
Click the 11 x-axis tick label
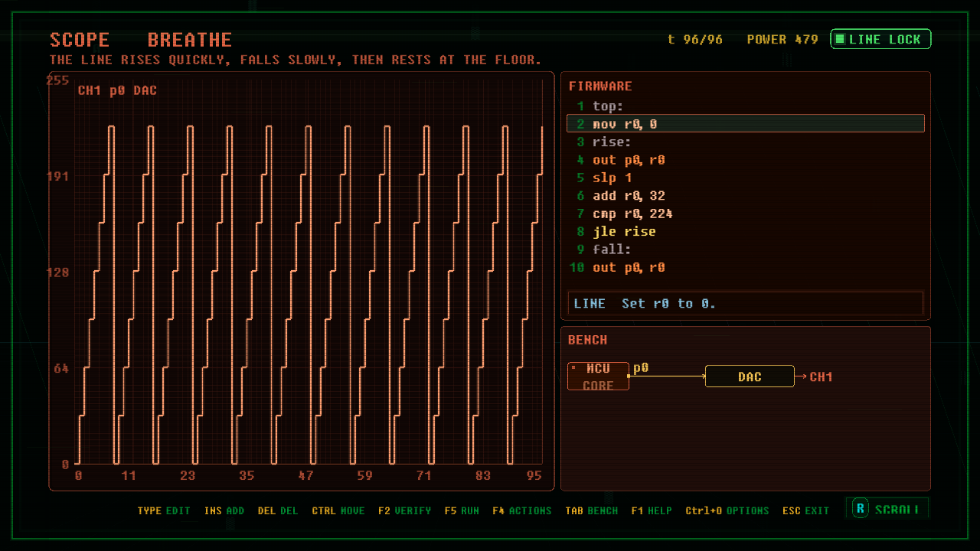(x=129, y=476)
